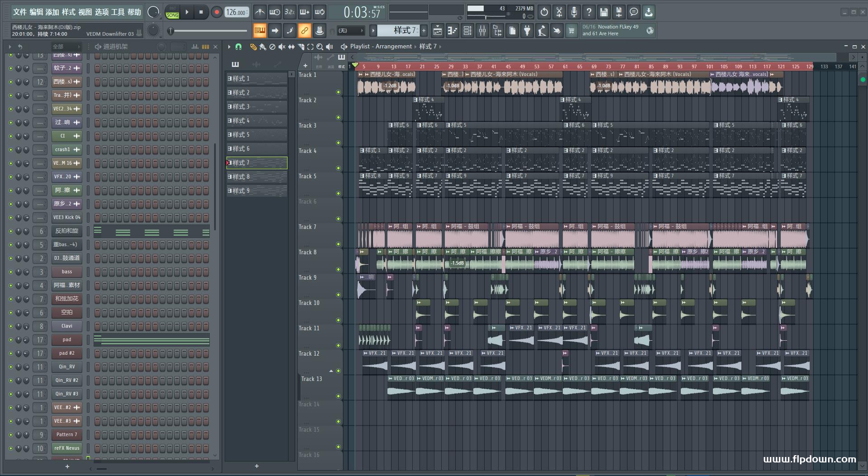Open the content library shopping cart icon
Screen dimensions: 868x476
(x=571, y=31)
